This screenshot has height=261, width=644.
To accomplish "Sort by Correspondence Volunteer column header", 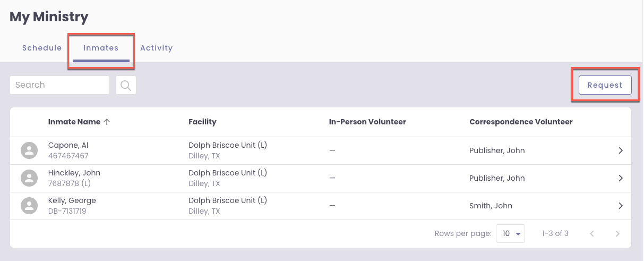I will [x=521, y=122].
